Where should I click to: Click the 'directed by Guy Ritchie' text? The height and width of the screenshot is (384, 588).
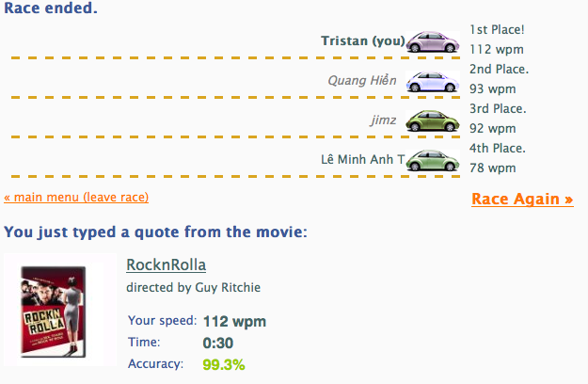[193, 287]
